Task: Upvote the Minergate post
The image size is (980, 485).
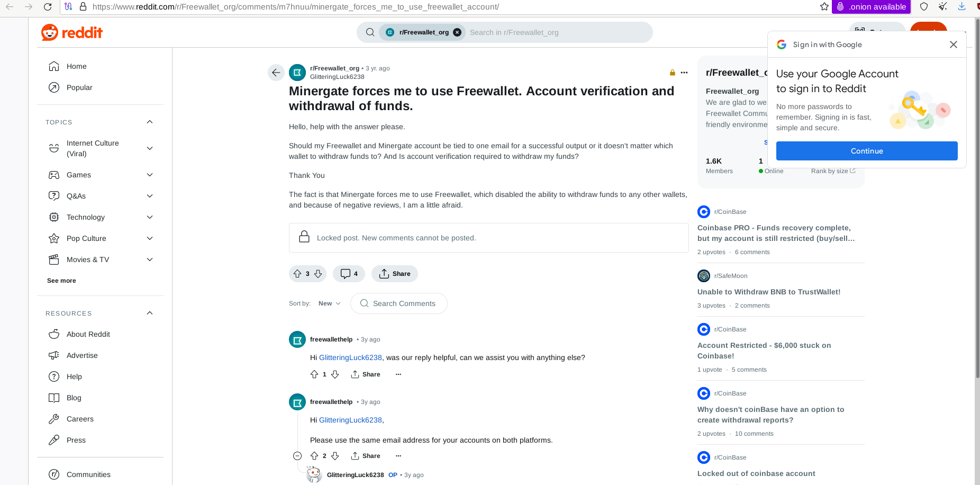Action: 297,274
